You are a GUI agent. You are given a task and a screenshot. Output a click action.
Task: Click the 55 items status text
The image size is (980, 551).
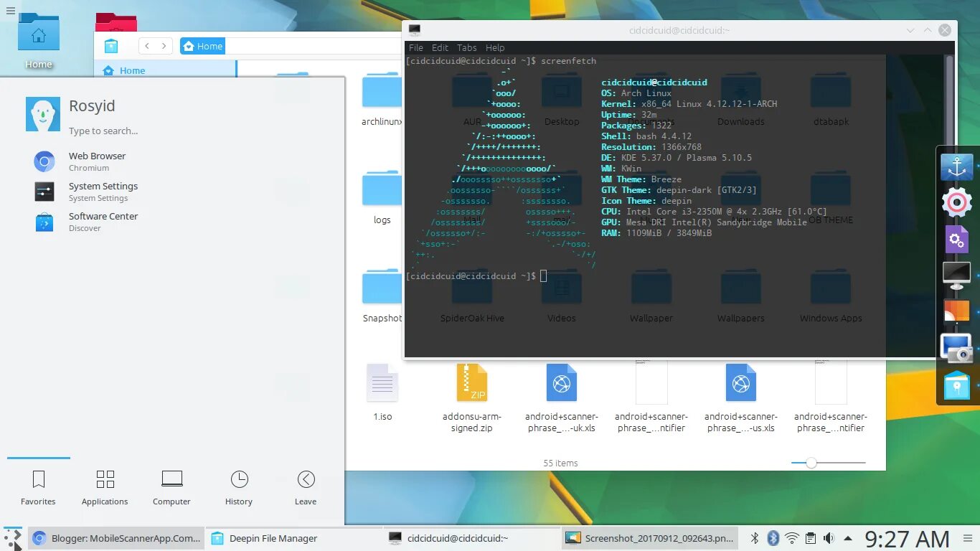(560, 463)
